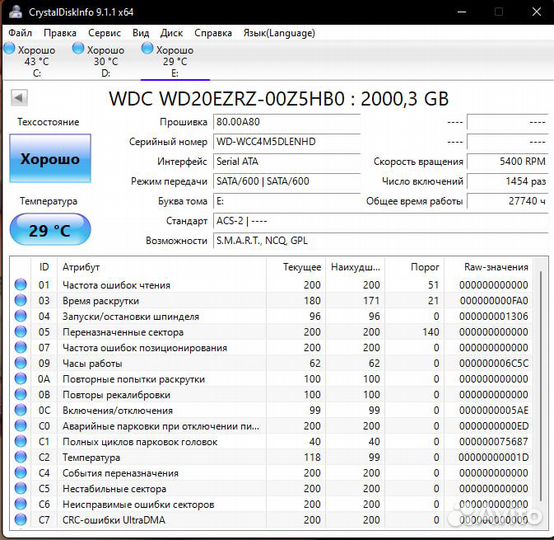Screen dimensions: 554x540
Task: Open the Вид menu
Action: pyautogui.click(x=141, y=33)
